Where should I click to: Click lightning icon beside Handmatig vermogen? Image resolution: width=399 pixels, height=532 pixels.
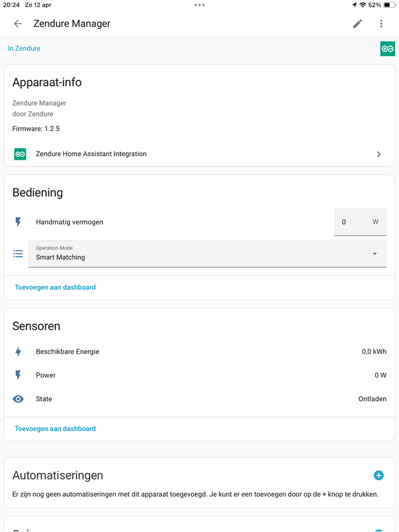[x=19, y=222]
